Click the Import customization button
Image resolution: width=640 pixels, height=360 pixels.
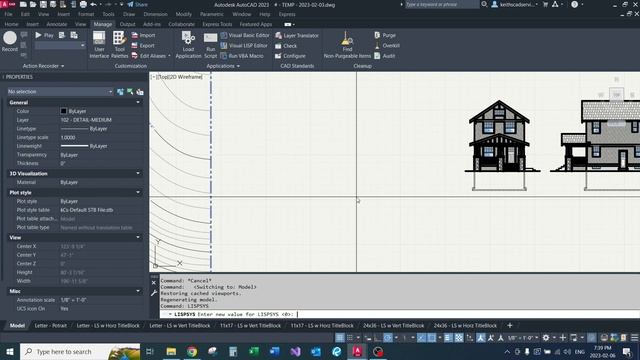(143, 36)
